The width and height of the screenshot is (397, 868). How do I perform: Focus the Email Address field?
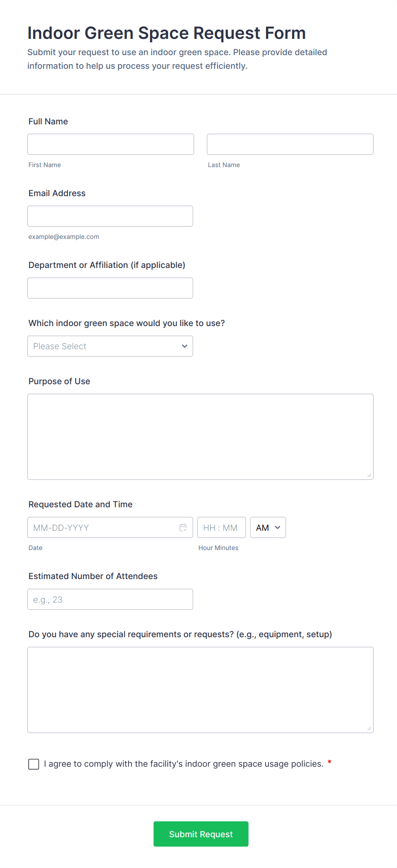110,216
